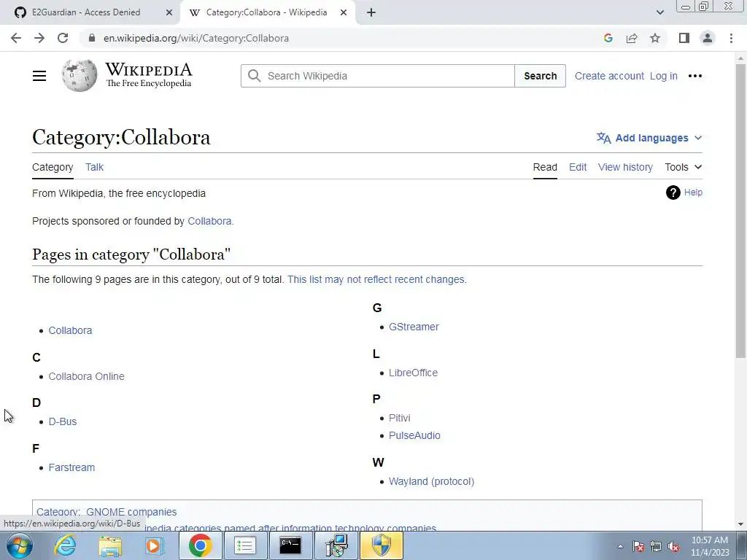Click the volume icon in system tray

point(673,547)
